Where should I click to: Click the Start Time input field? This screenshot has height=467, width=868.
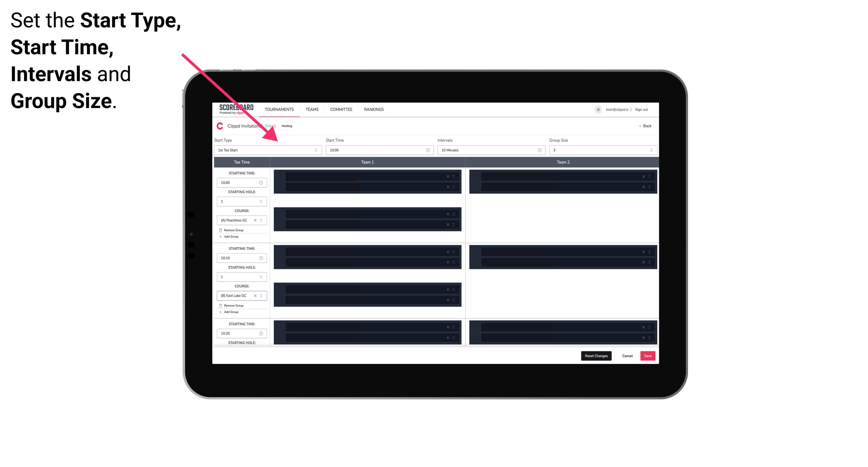[x=379, y=151]
